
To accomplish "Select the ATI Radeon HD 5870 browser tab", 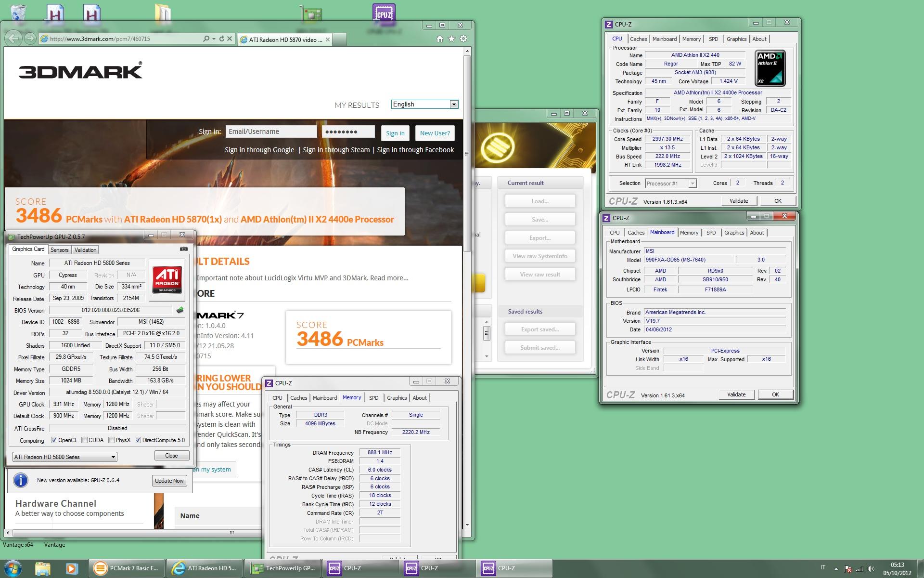I will click(285, 39).
